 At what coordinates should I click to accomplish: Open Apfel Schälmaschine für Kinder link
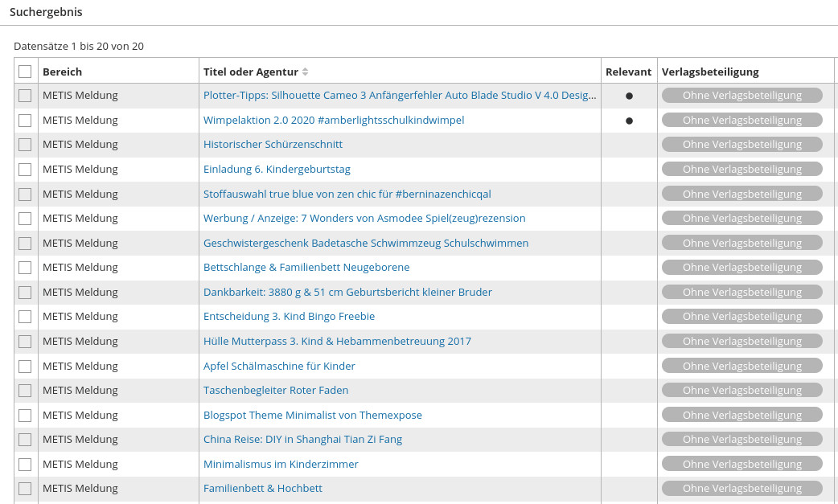click(279, 366)
